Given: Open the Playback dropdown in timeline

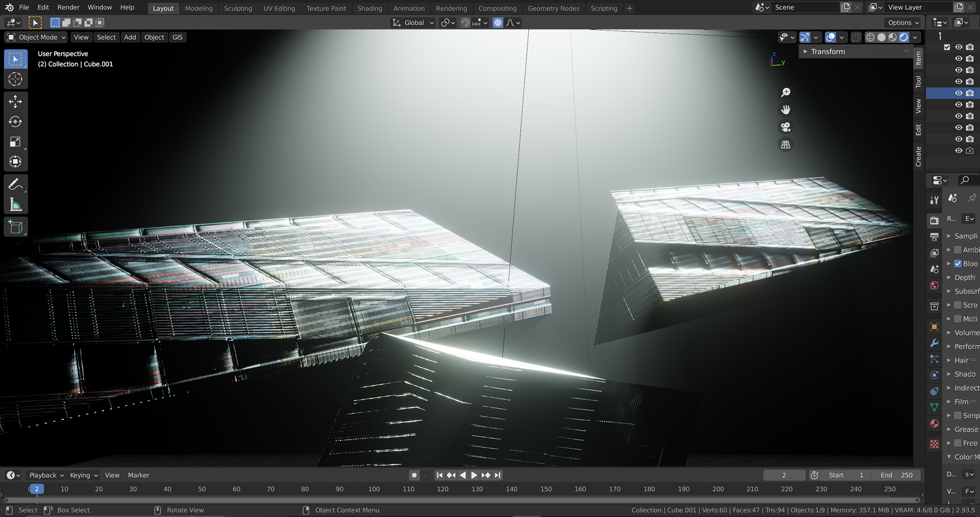Looking at the screenshot, I should click(x=46, y=475).
